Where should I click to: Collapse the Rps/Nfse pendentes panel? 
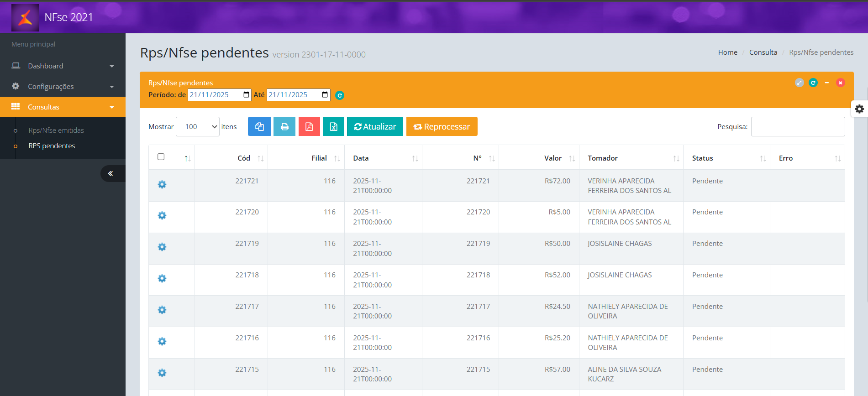(x=827, y=83)
